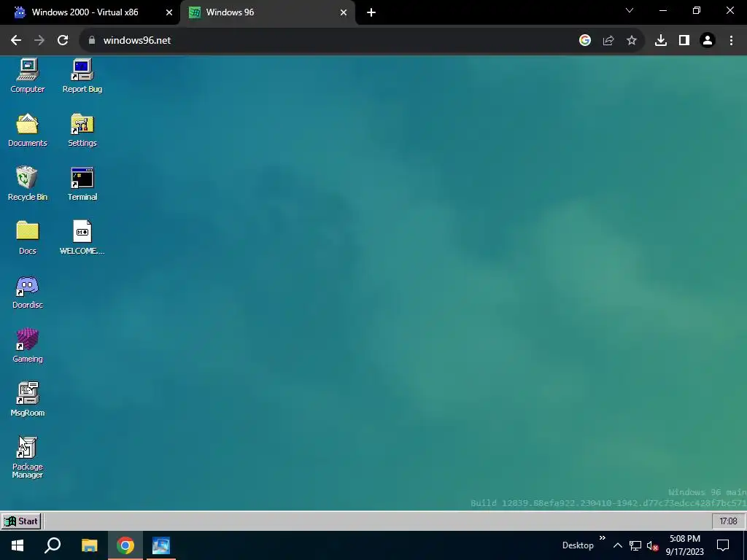Screen dimensions: 747x560
Task: Open the notification center icon
Action: tap(723, 545)
